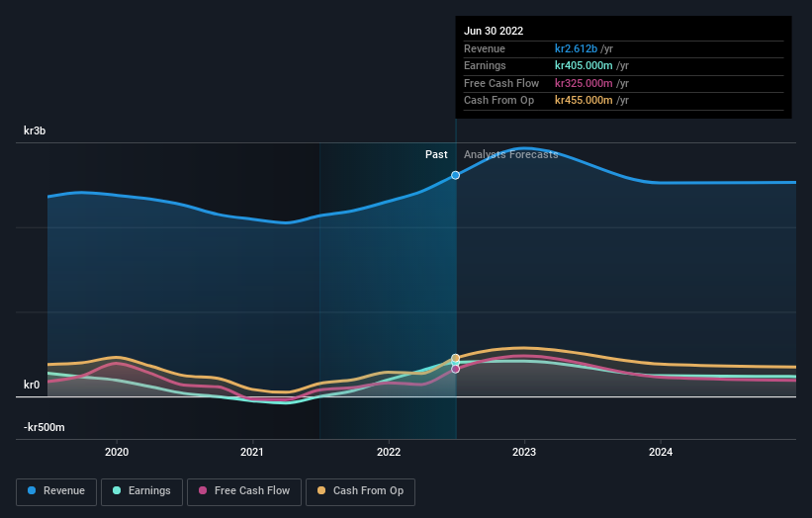Click the 2024 x-axis label
The image size is (812, 518).
point(661,453)
